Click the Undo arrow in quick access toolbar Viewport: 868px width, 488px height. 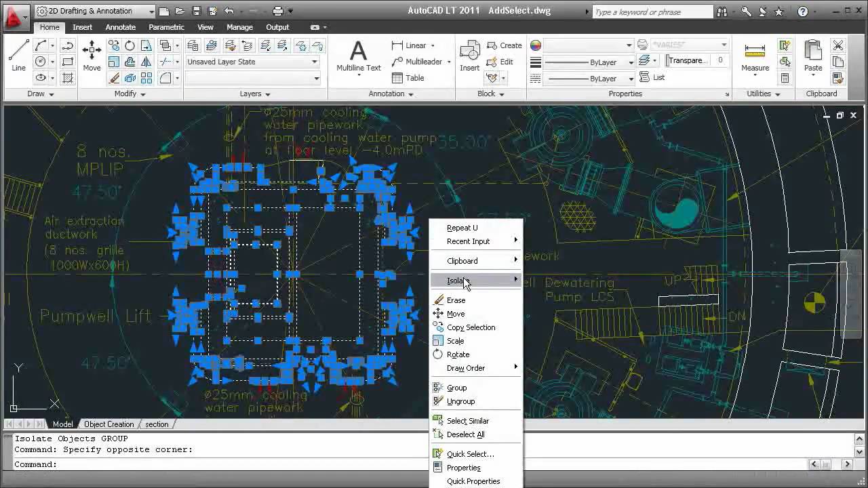(x=229, y=11)
